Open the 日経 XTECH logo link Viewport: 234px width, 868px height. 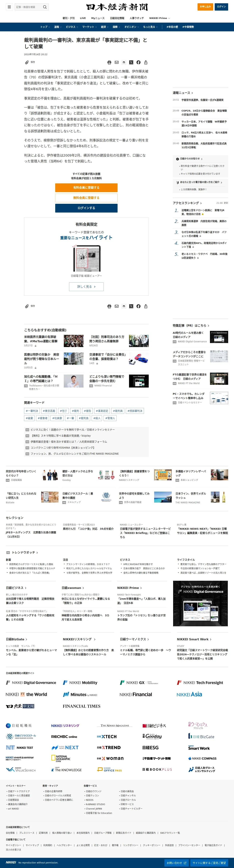[107, 737]
